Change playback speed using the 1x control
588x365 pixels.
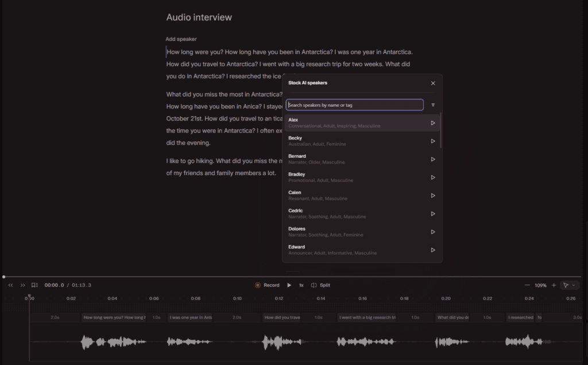coord(301,285)
